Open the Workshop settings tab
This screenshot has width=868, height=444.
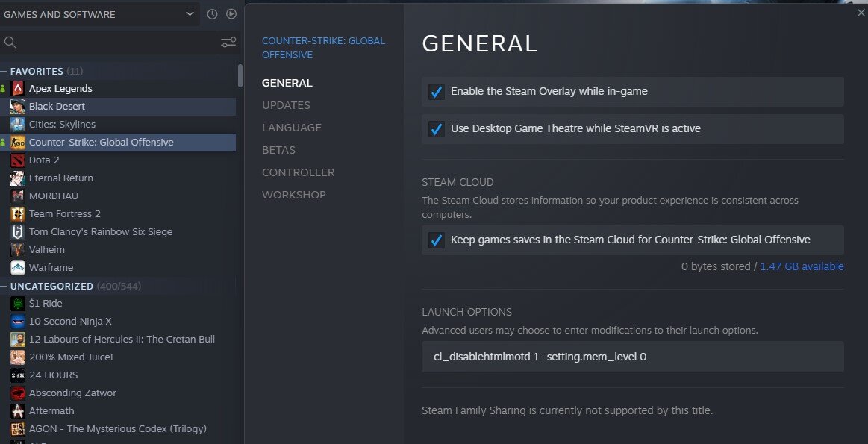tap(294, 195)
